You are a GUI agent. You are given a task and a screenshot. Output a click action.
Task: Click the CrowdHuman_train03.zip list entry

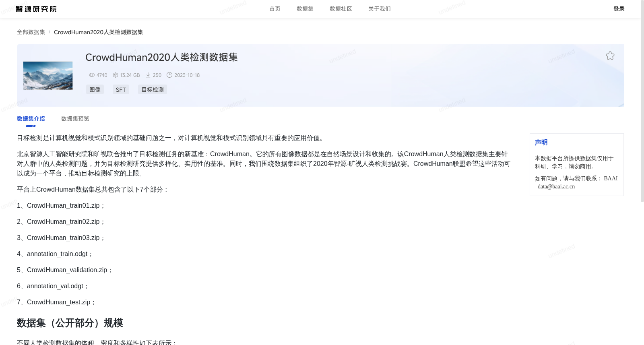coord(61,238)
